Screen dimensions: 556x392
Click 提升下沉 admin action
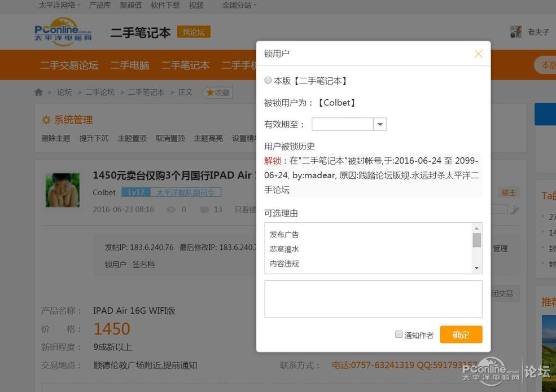[x=94, y=138]
